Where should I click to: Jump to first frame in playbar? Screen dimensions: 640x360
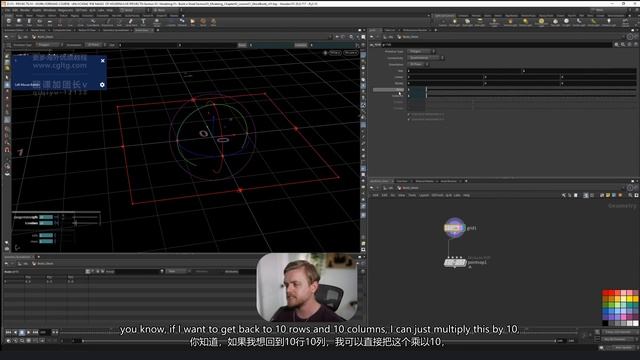(x=8, y=332)
